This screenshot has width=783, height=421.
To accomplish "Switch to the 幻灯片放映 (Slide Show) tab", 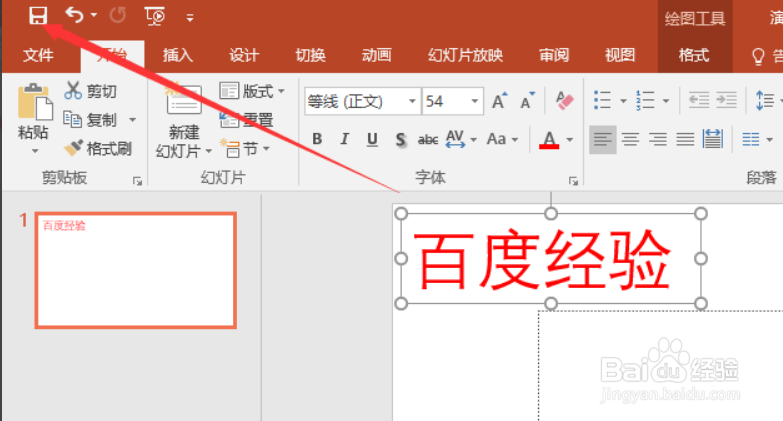I will (465, 55).
